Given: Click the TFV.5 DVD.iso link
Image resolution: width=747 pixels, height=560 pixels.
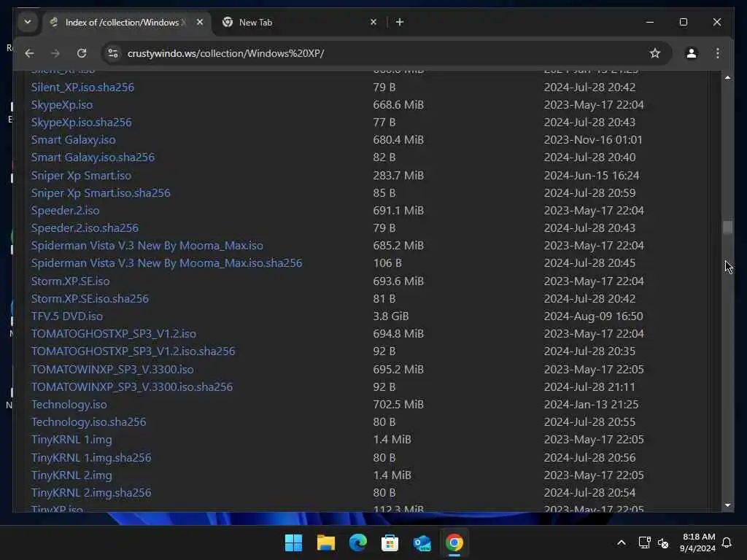Looking at the screenshot, I should (x=67, y=316).
